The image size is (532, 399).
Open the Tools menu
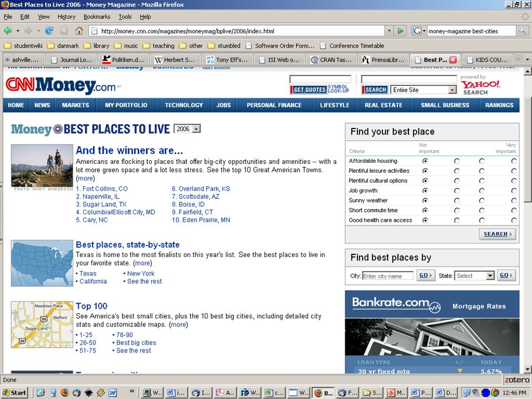tap(125, 17)
